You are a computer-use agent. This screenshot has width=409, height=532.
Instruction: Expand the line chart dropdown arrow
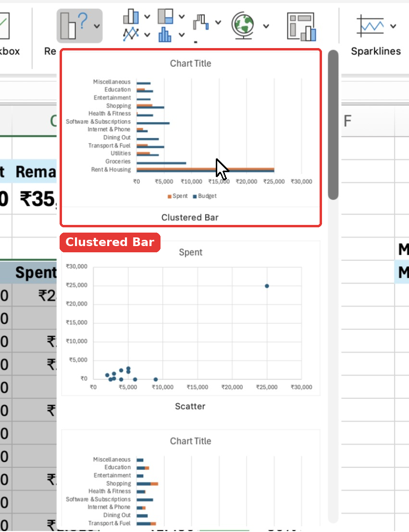click(x=147, y=35)
